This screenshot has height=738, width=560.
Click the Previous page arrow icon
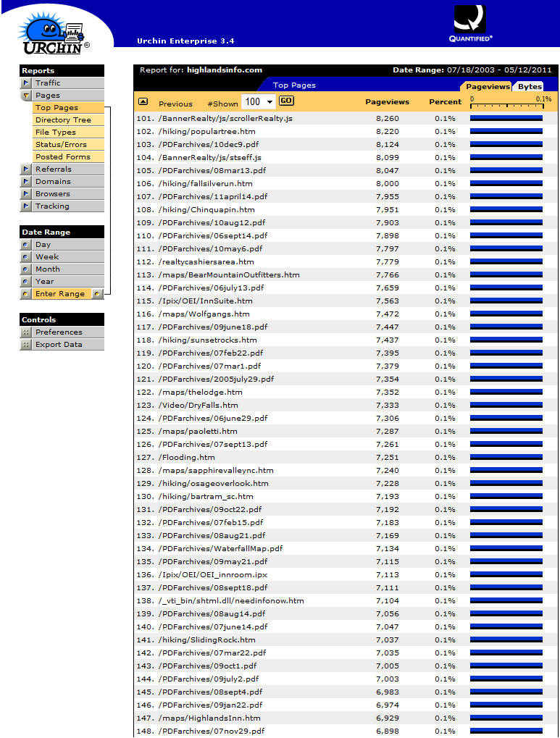tap(143, 101)
